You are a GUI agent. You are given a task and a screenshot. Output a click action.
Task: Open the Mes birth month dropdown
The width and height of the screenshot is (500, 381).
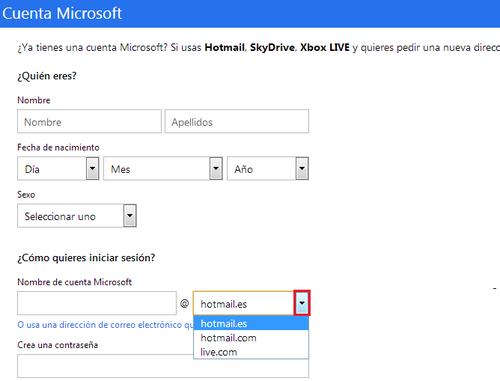[163, 169]
